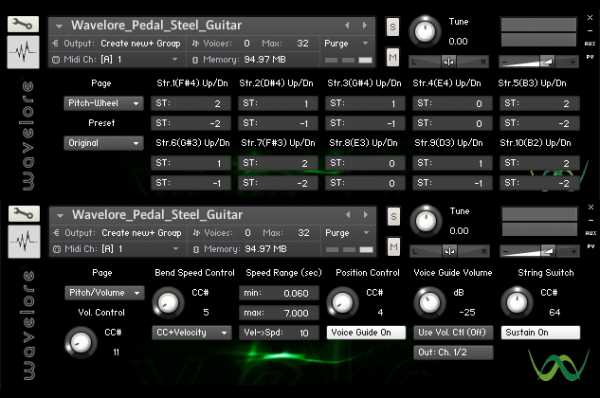Open CC+Velocity mode dropdown
The width and height of the screenshot is (600, 398).
point(192,333)
